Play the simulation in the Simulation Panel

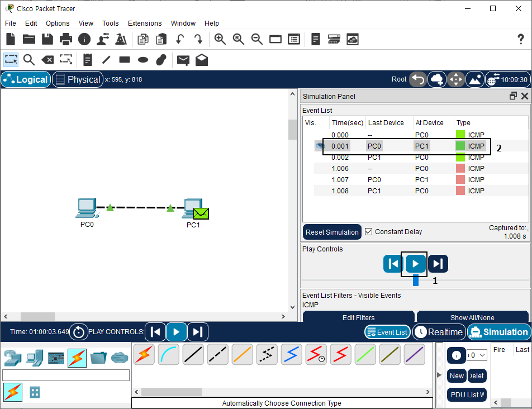coord(415,264)
